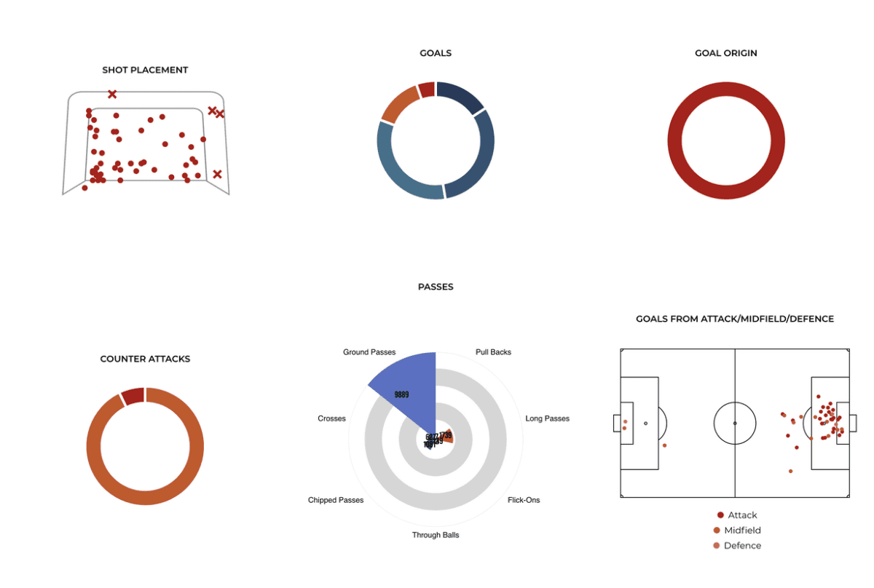Click the small red segment of Counter Attacks donut
Image resolution: width=874 pixels, height=588 pixels.
pos(133,397)
